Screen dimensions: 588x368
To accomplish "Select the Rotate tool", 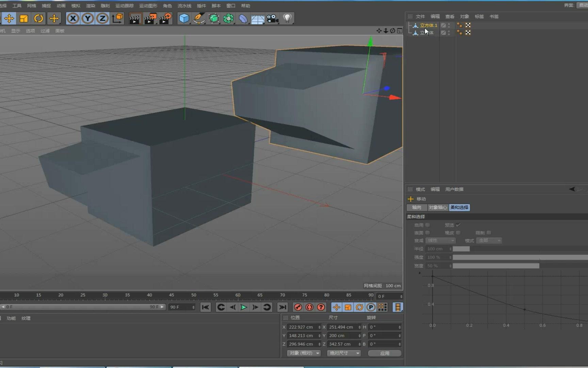I will coord(38,18).
